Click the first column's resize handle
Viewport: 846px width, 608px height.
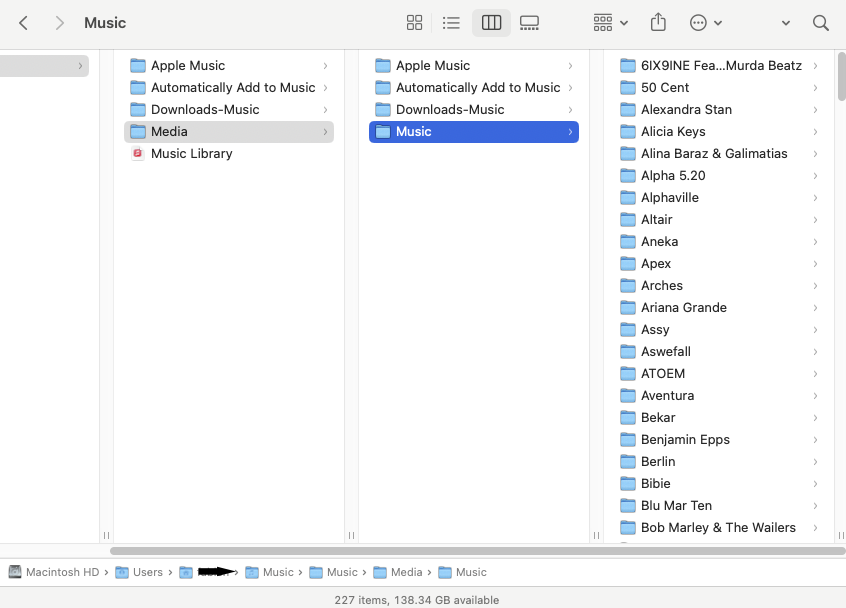[x=106, y=536]
